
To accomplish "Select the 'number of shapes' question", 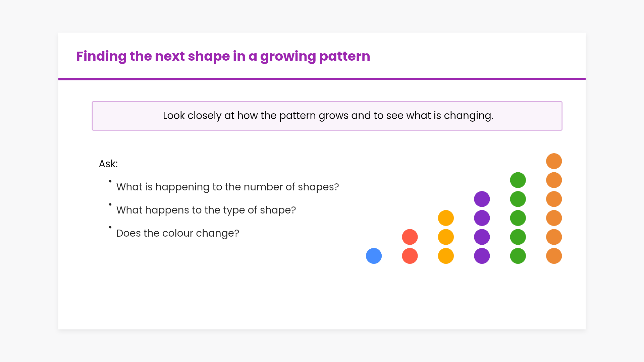I will (227, 187).
